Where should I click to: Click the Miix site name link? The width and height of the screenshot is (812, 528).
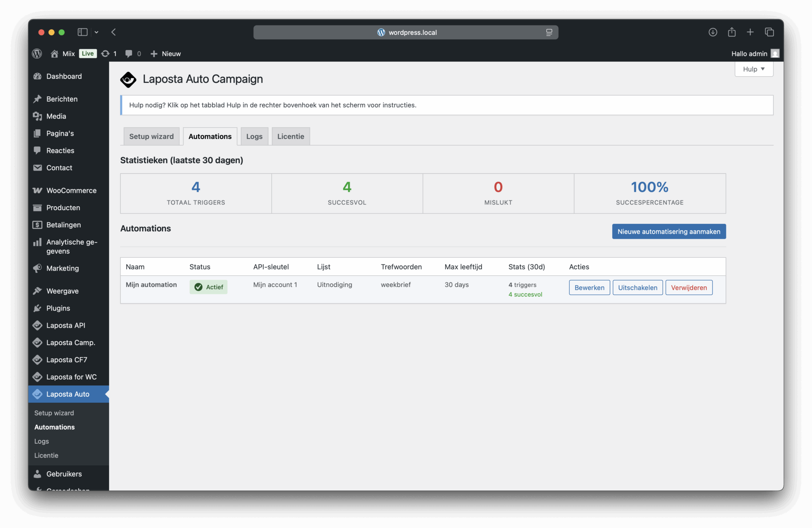pyautogui.click(x=69, y=54)
